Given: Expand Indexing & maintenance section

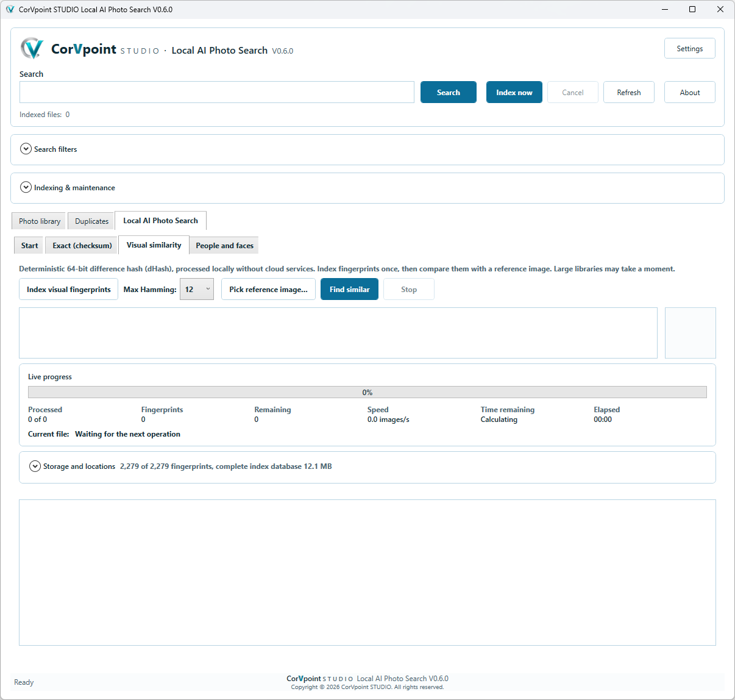Looking at the screenshot, I should 26,187.
